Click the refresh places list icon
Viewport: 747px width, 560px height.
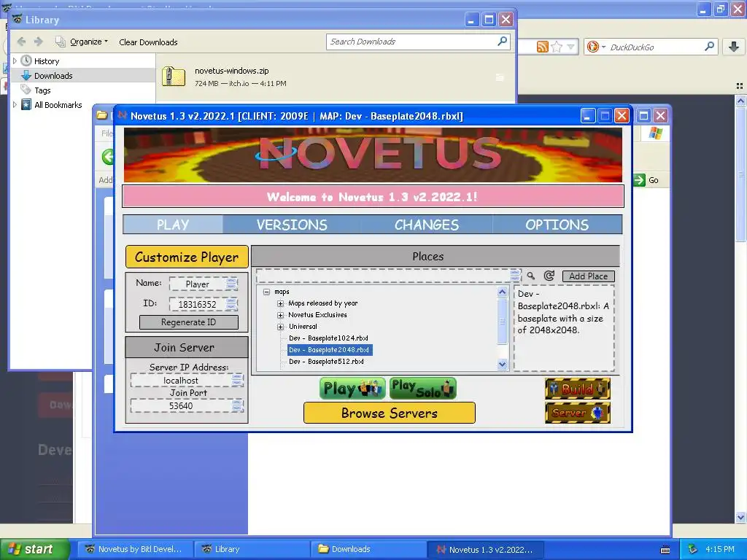tap(549, 276)
